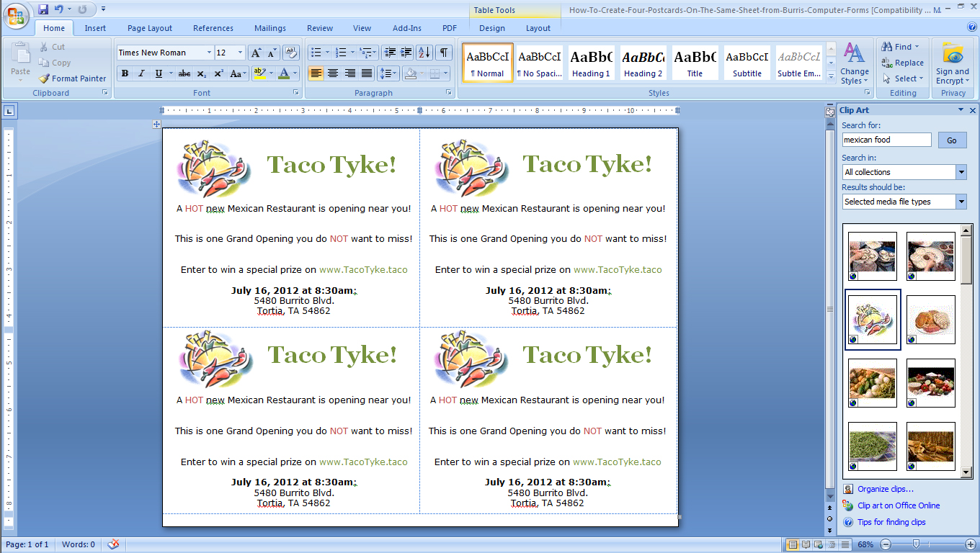The height and width of the screenshot is (553, 980).
Task: Open the Table Tools Layout tab
Action: (538, 28)
